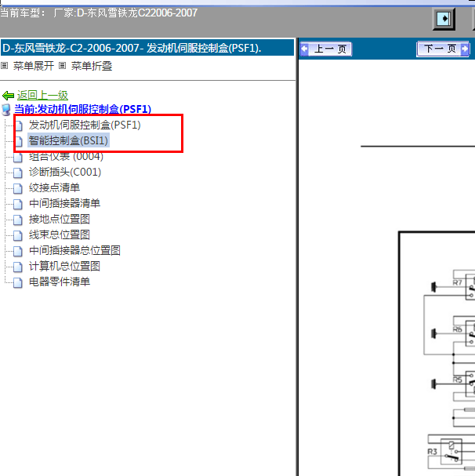The image size is (475, 476).
Task: Click document icon next to 组合仪表 (0004)
Action: click(x=18, y=158)
